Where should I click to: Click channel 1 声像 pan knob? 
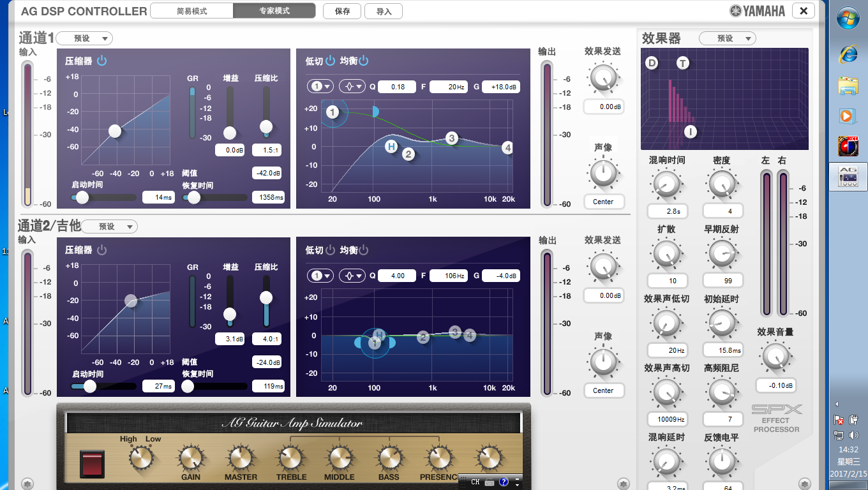(603, 174)
